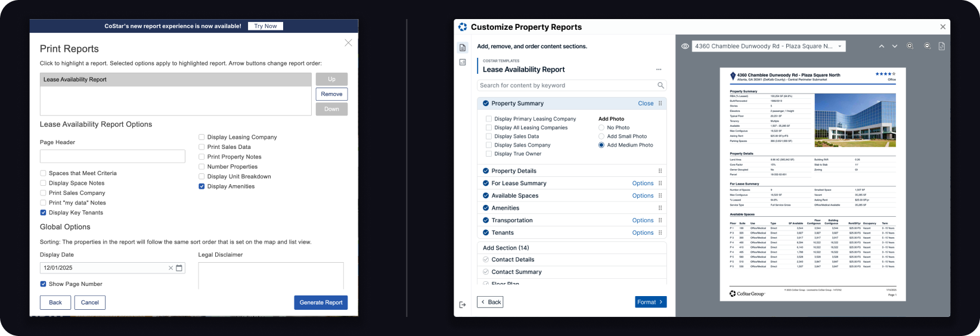
Task: Uncheck Show Page Number
Action: click(43, 284)
